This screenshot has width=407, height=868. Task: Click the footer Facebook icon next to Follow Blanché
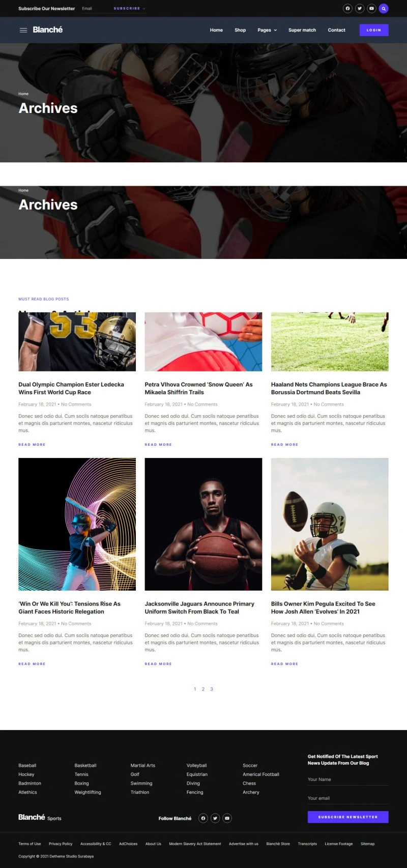(x=203, y=818)
